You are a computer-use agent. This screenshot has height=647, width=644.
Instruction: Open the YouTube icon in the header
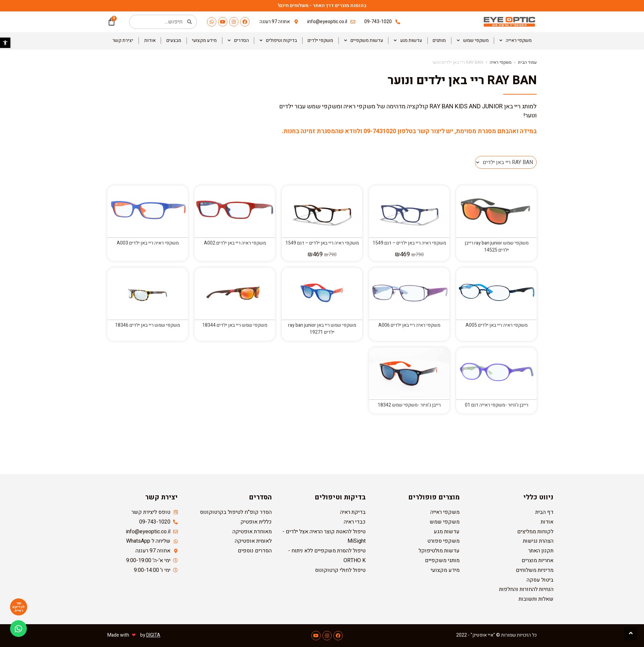223,22
